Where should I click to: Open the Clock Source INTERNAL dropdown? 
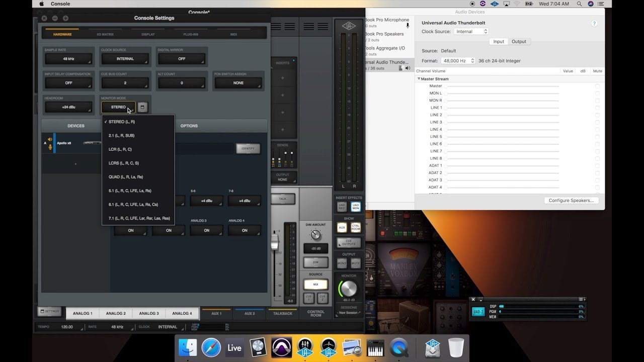coord(125,59)
